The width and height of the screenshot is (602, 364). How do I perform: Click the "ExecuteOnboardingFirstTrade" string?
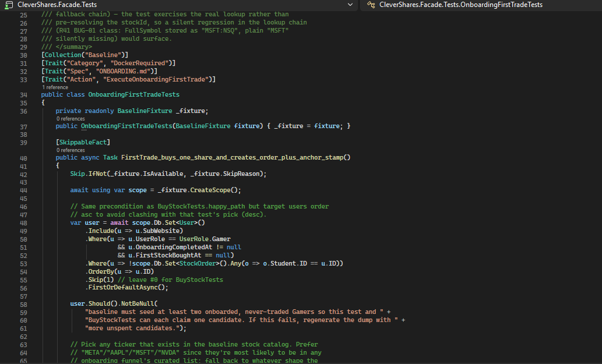(156, 79)
